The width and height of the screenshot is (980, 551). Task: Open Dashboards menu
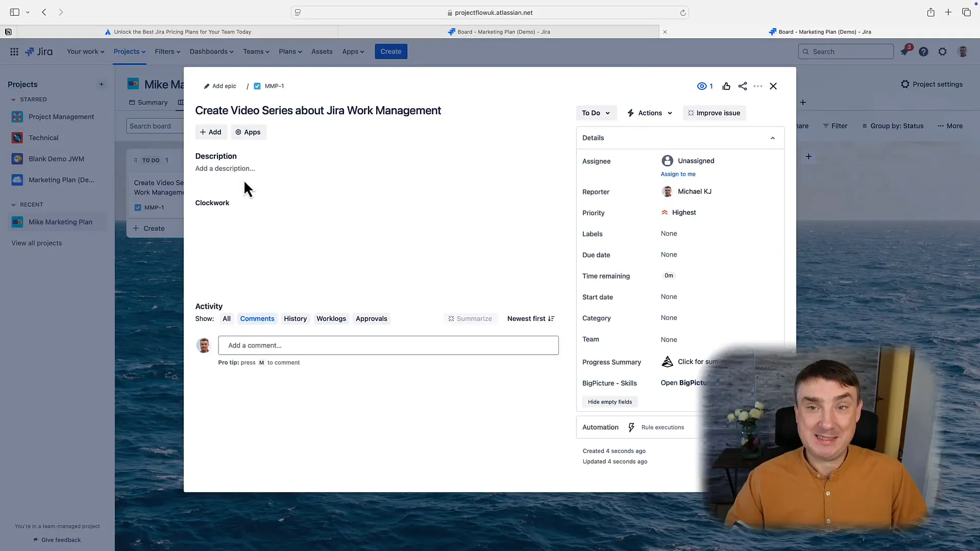[x=211, y=52]
